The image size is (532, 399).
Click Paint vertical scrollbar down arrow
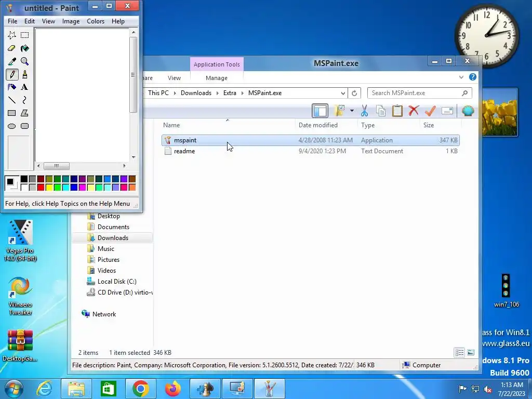(134, 157)
